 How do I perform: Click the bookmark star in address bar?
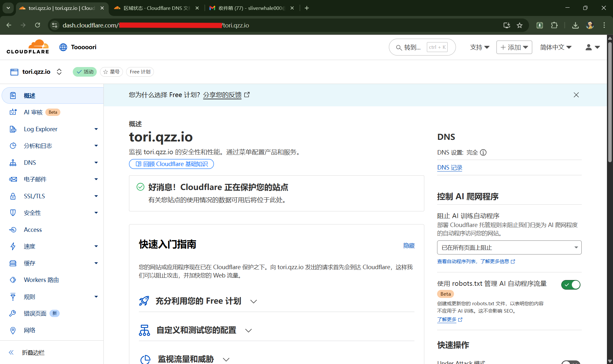[x=519, y=25]
